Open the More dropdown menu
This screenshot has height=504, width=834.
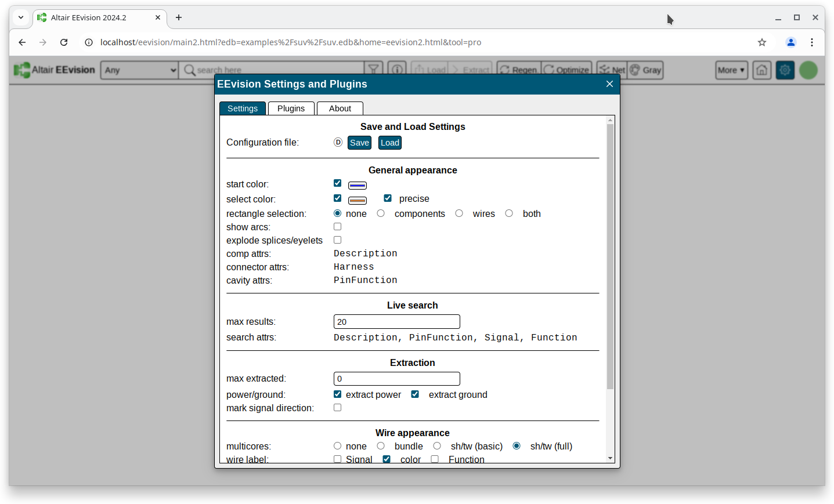click(x=731, y=70)
